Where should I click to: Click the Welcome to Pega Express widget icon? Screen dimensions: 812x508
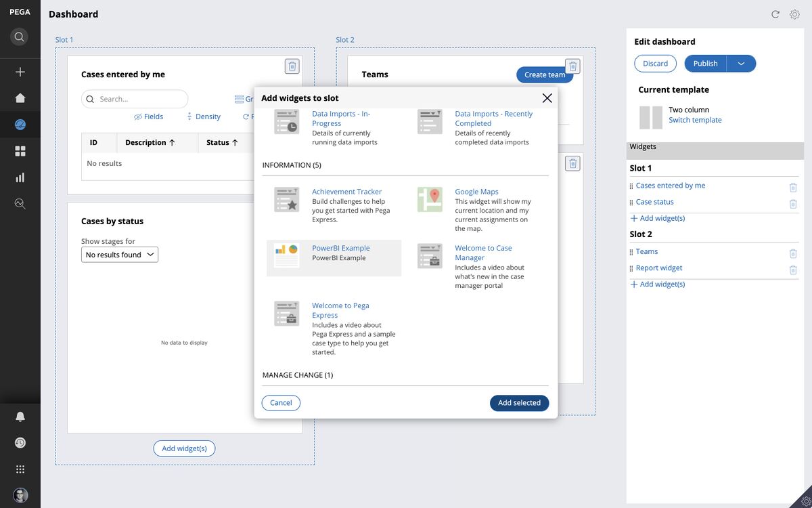[287, 314]
